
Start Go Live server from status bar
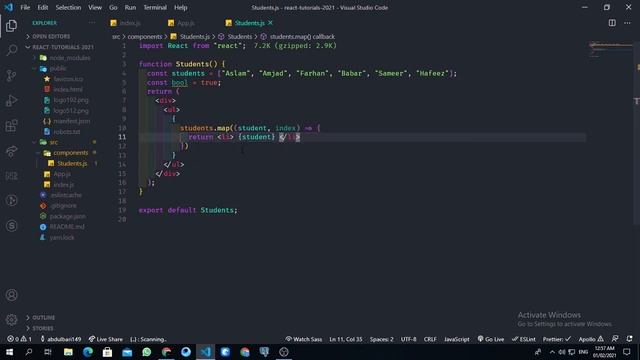pyautogui.click(x=491, y=339)
